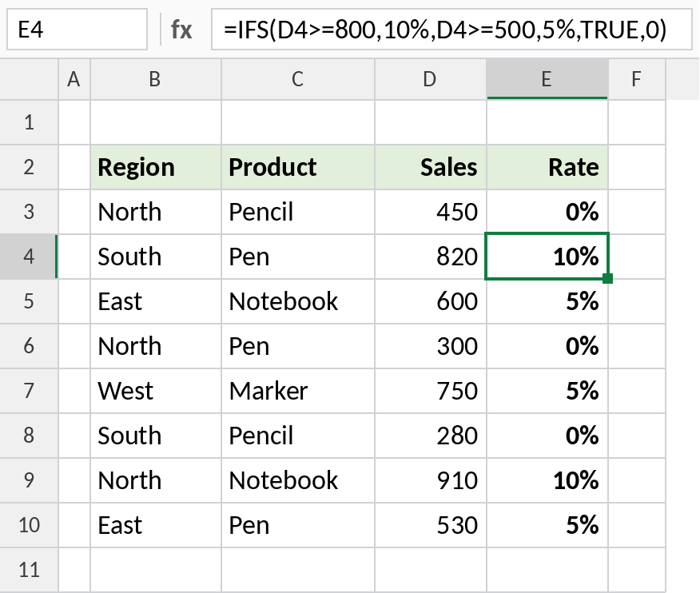Click the sales value 820
The image size is (700, 593).
(431, 257)
